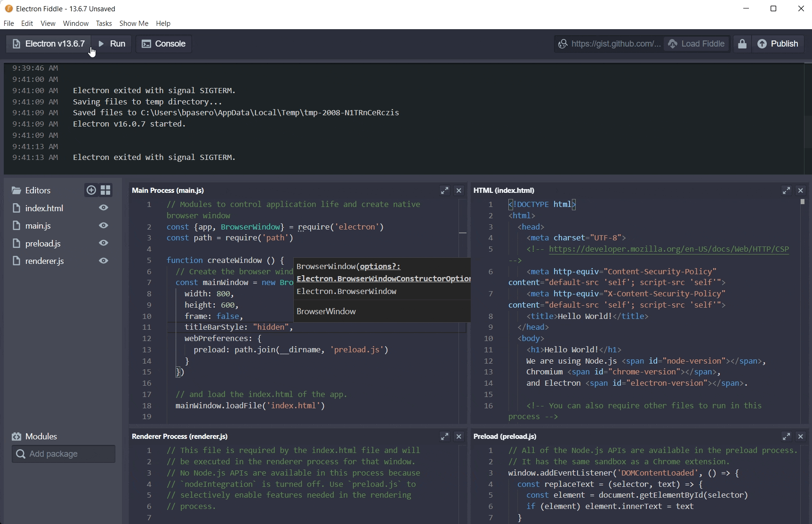The width and height of the screenshot is (812, 524).
Task: Select renderer.js in the Editors list
Action: (x=45, y=261)
